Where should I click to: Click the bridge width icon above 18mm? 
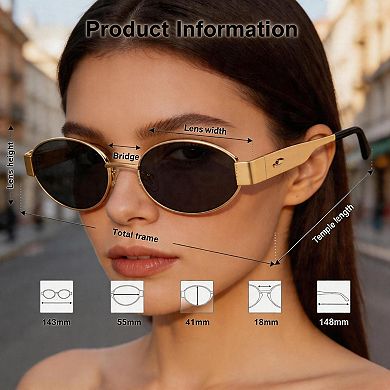pos(265,297)
